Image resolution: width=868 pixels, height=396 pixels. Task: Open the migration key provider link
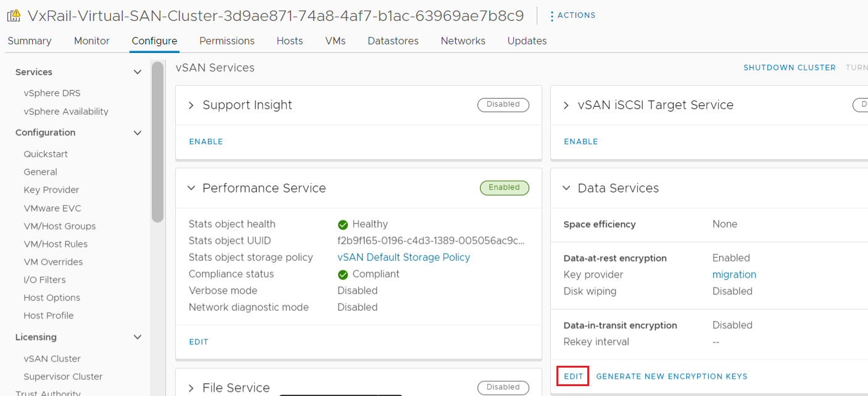click(734, 274)
